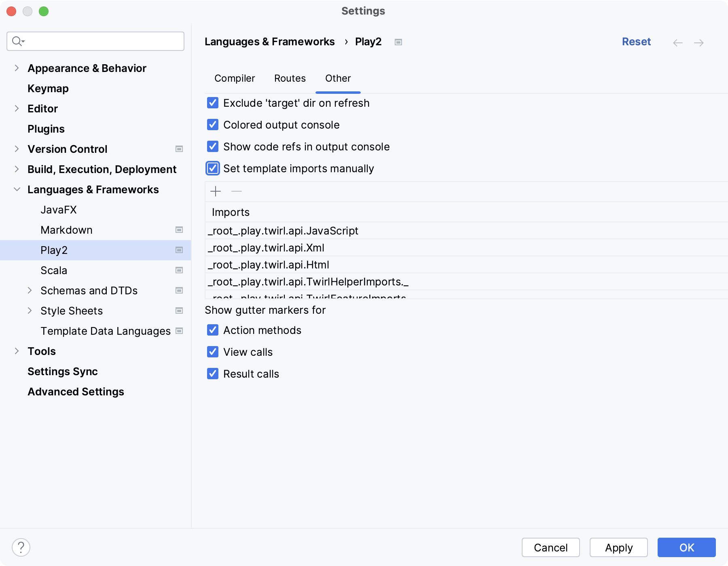Click the back navigation arrow
Image resolution: width=728 pixels, height=566 pixels.
tap(678, 42)
